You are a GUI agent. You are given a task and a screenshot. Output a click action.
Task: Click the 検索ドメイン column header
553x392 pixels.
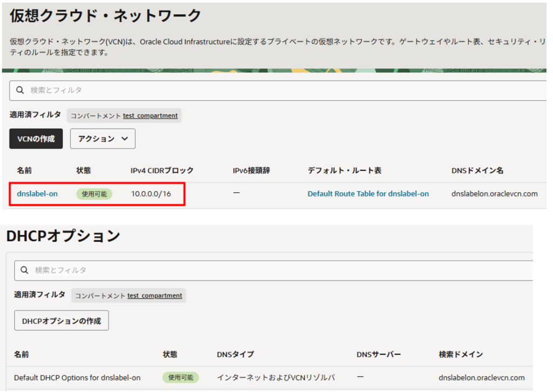[461, 355]
